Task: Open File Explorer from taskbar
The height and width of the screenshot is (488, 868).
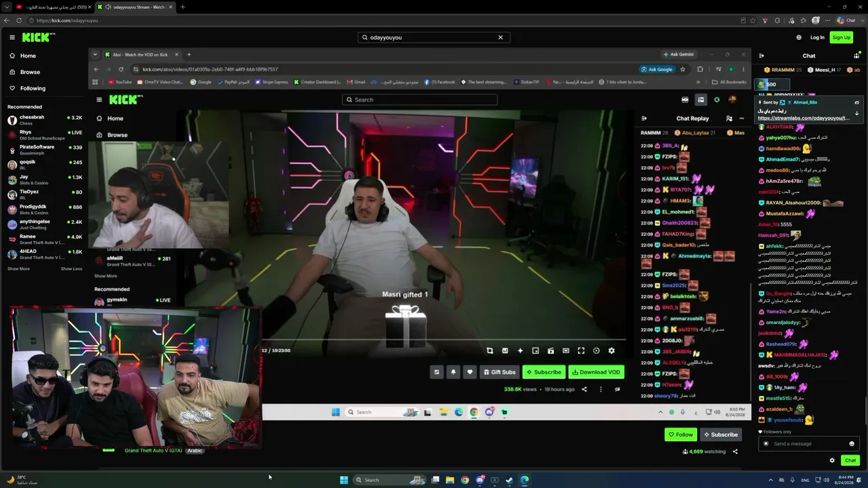Action: tap(450, 480)
